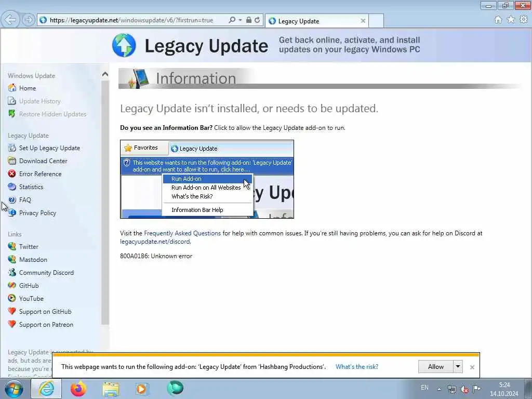The image size is (532, 399).
Task: Show hidden tray icons arrow
Action: point(439,389)
